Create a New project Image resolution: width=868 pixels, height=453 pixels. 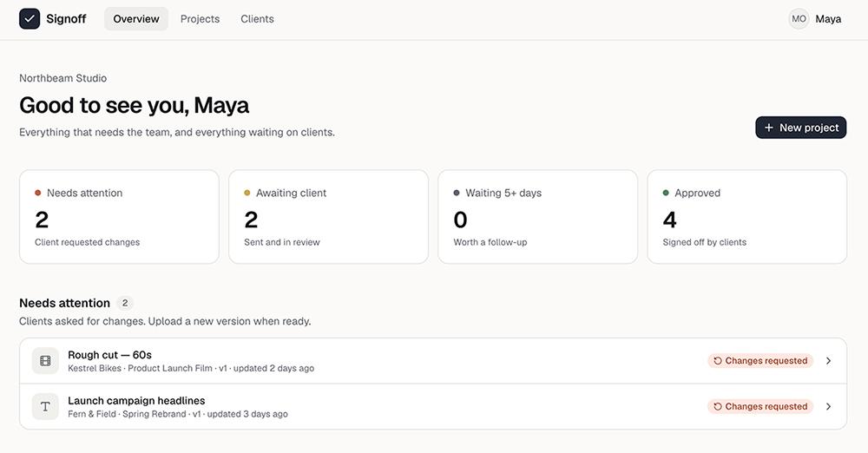click(800, 128)
